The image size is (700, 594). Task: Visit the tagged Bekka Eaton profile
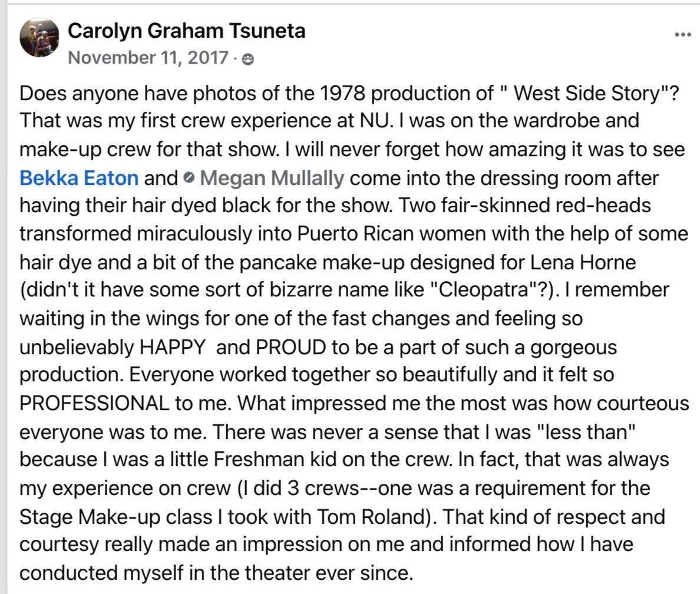click(x=79, y=178)
